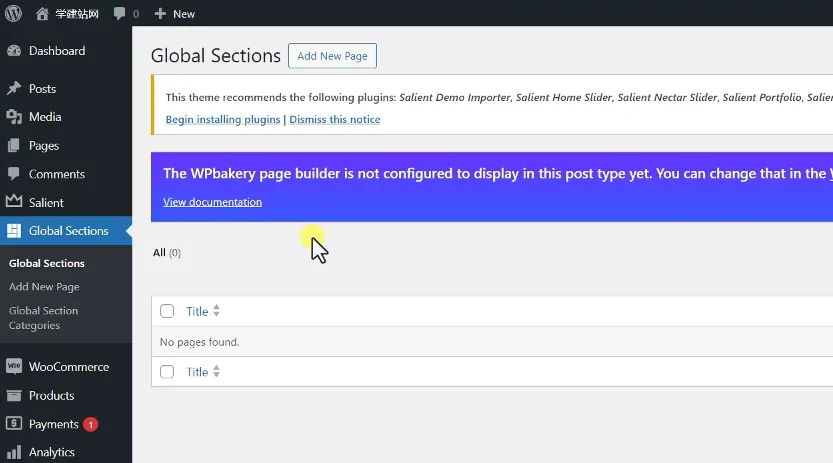Screen dimensions: 833x463
Task: Click the 'No pages found.' text
Action: click(x=200, y=342)
